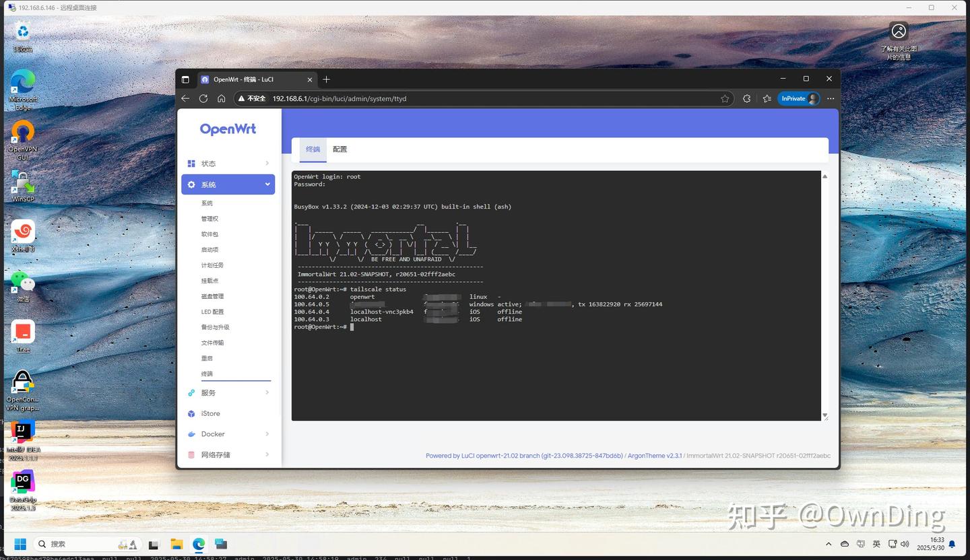Viewport: 970px width, 560px height.
Task: Launch Microsoft Edge from the desktop
Action: tap(23, 90)
